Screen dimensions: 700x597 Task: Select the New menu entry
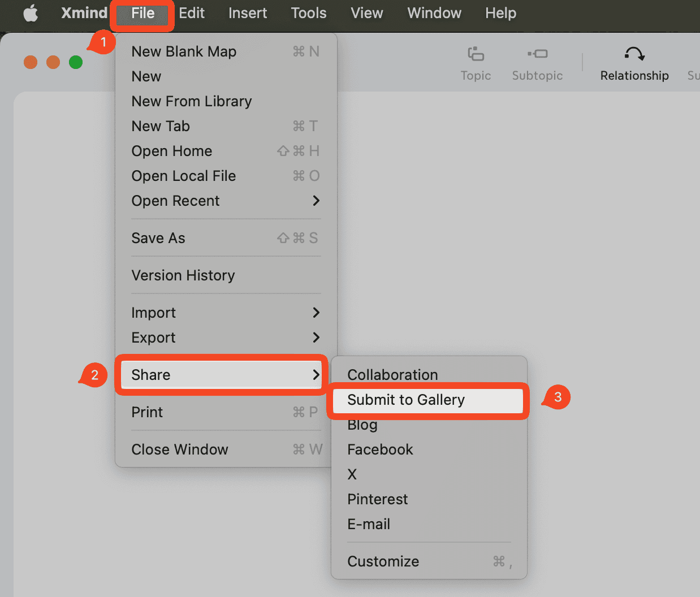click(226, 76)
